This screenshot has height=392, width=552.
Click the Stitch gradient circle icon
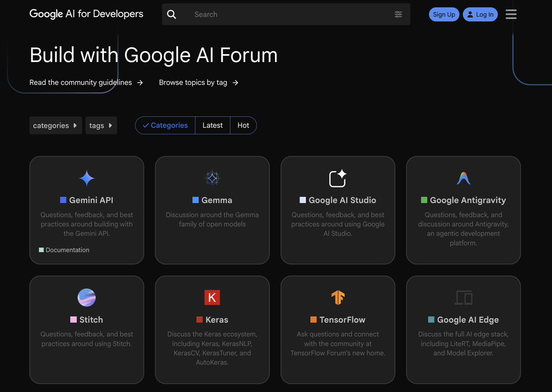tap(86, 298)
